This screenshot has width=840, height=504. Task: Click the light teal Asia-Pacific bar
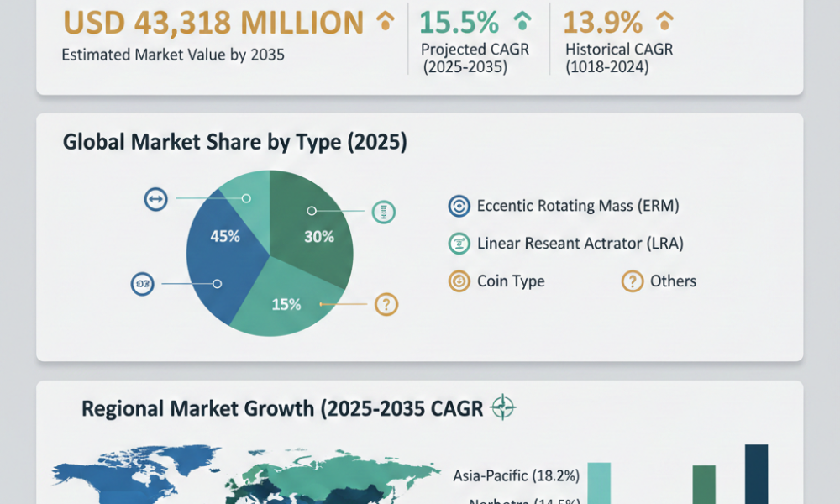click(599, 482)
